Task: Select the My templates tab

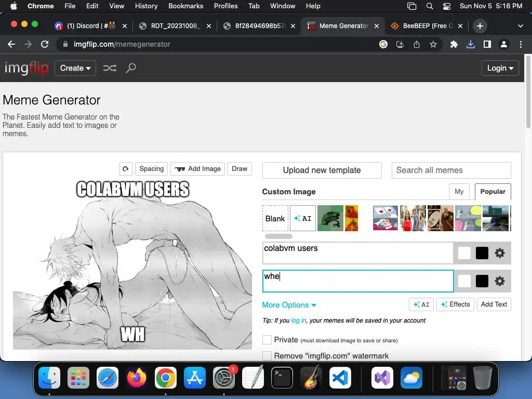Action: (x=459, y=192)
